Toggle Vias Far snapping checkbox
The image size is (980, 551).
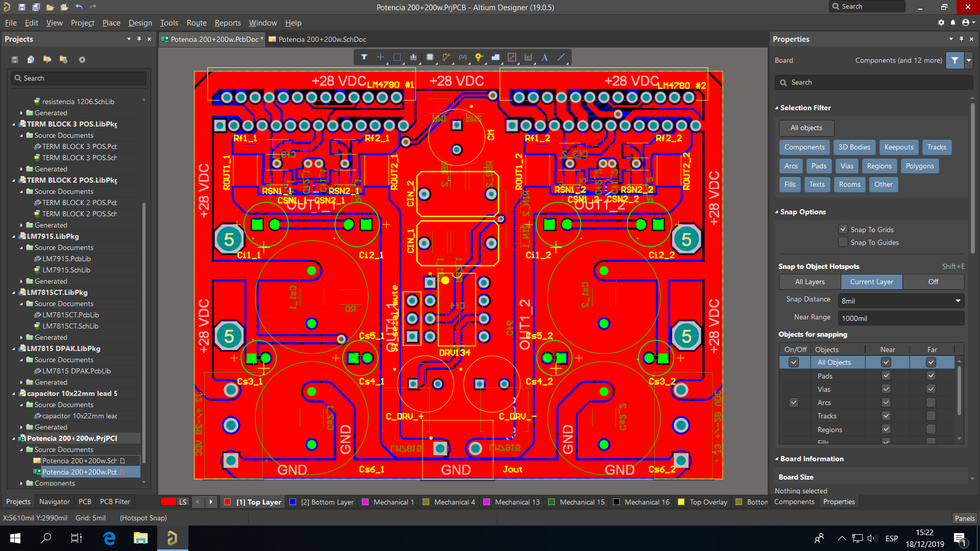pyautogui.click(x=931, y=389)
